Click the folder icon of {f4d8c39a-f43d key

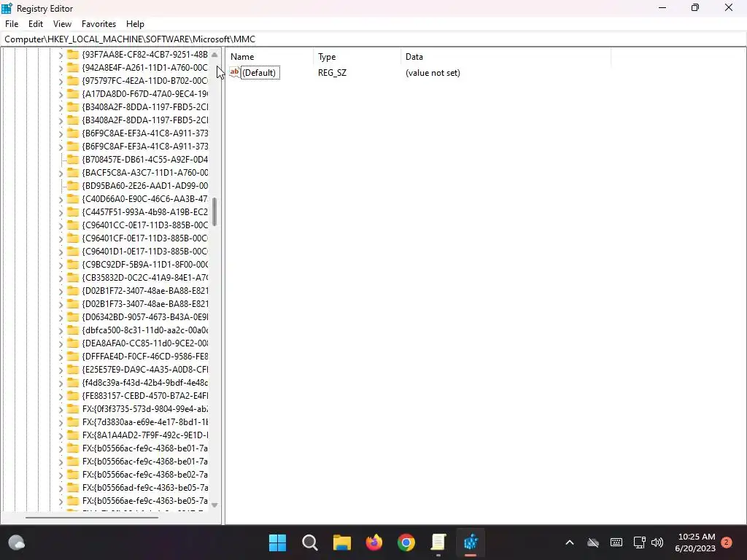pos(72,382)
